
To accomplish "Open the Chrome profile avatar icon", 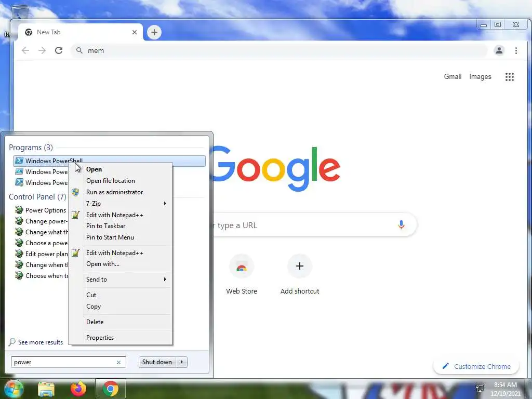I will pos(499,50).
